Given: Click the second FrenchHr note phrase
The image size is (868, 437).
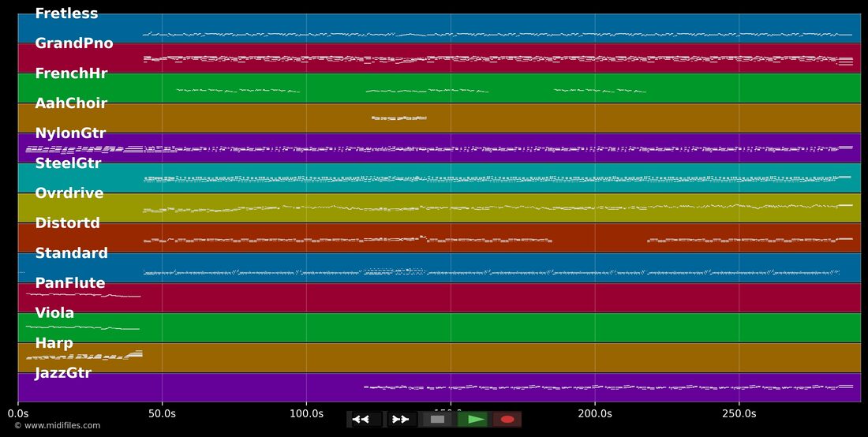Looking at the screenshot, I should pyautogui.click(x=427, y=90).
